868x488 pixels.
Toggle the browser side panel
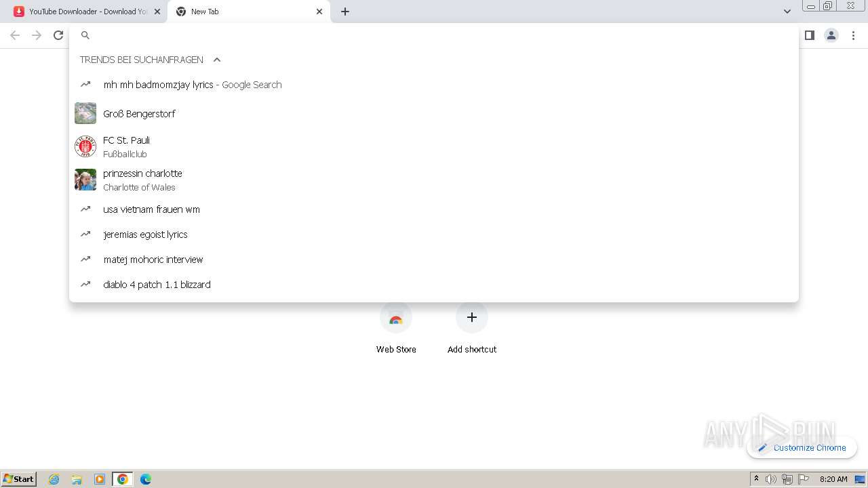[x=809, y=35]
